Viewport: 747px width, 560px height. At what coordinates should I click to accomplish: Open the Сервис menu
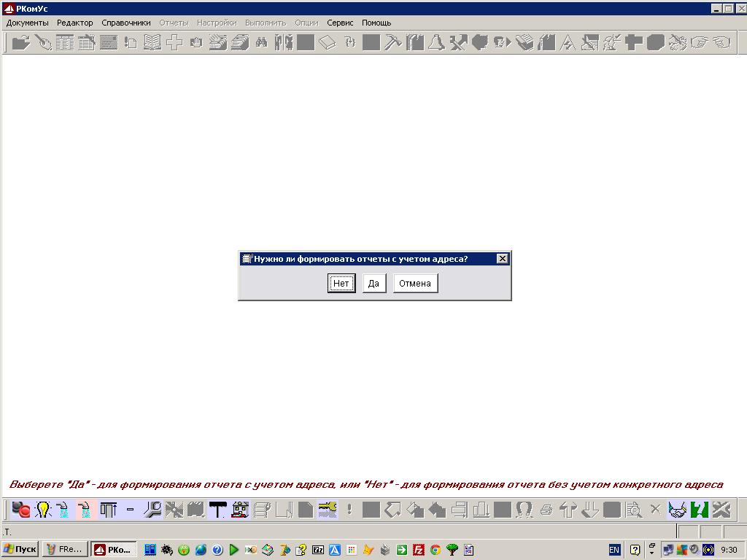(x=340, y=23)
